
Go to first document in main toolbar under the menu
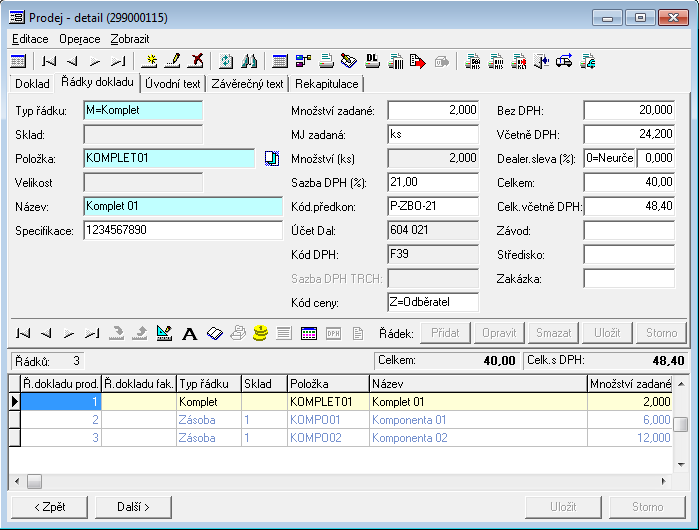(x=49, y=62)
